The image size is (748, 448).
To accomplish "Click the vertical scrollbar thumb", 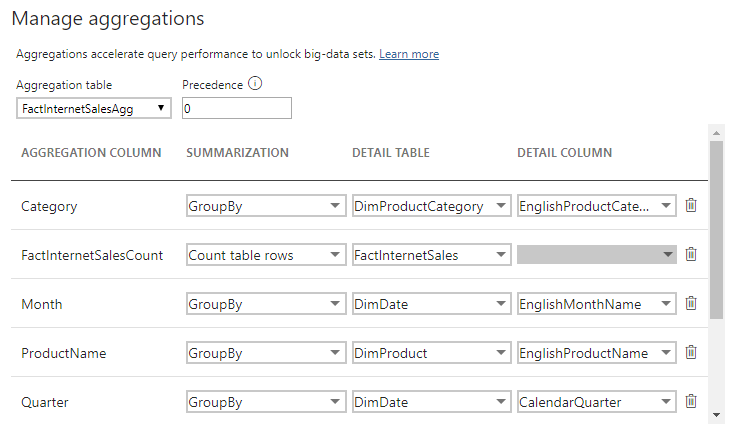I will (x=717, y=230).
